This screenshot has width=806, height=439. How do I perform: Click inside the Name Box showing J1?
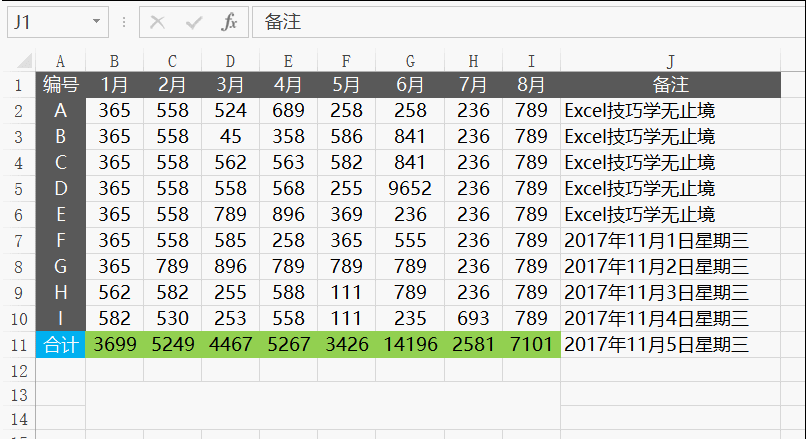point(49,22)
